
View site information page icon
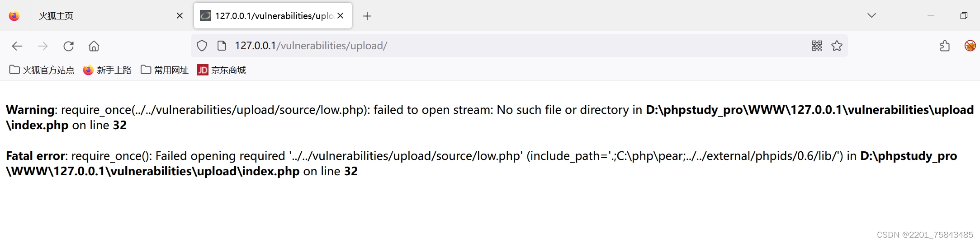point(222,46)
